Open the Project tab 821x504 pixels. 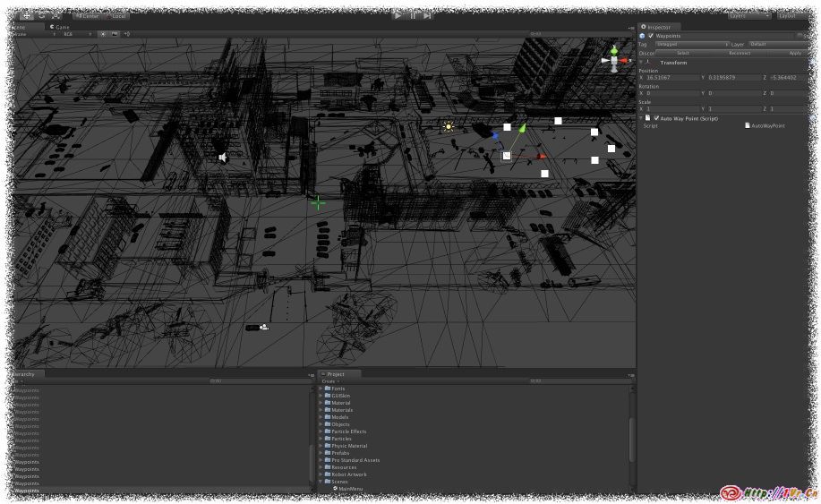337,374
